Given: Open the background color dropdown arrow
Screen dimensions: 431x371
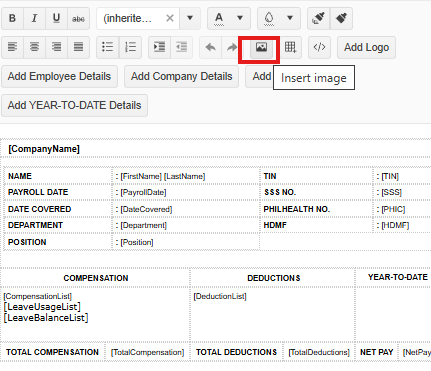Looking at the screenshot, I should click(x=290, y=18).
